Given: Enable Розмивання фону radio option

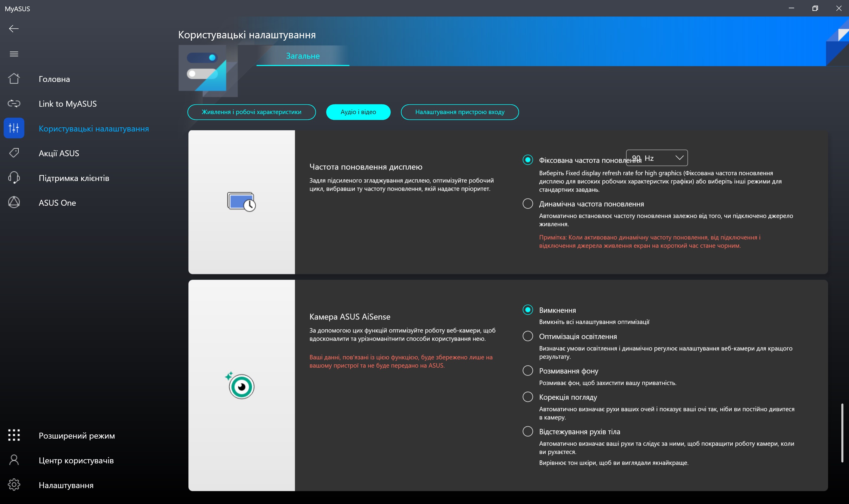Looking at the screenshot, I should click(528, 370).
